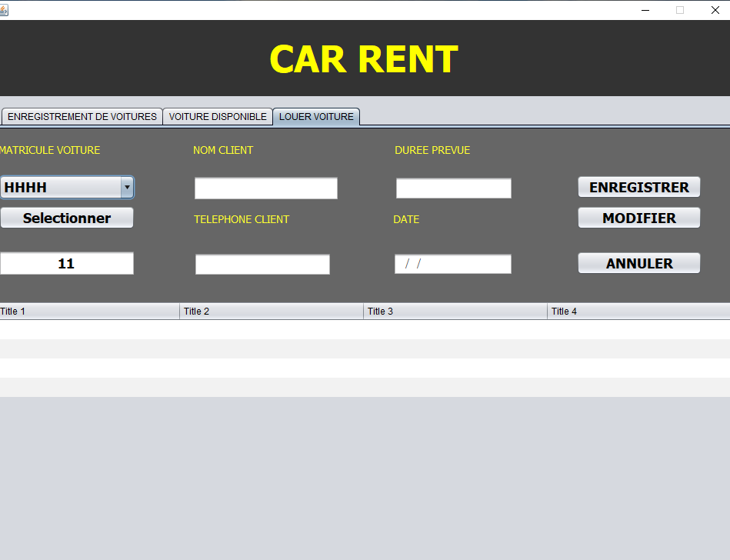
Task: Click the ANNULER button
Action: pyautogui.click(x=638, y=263)
